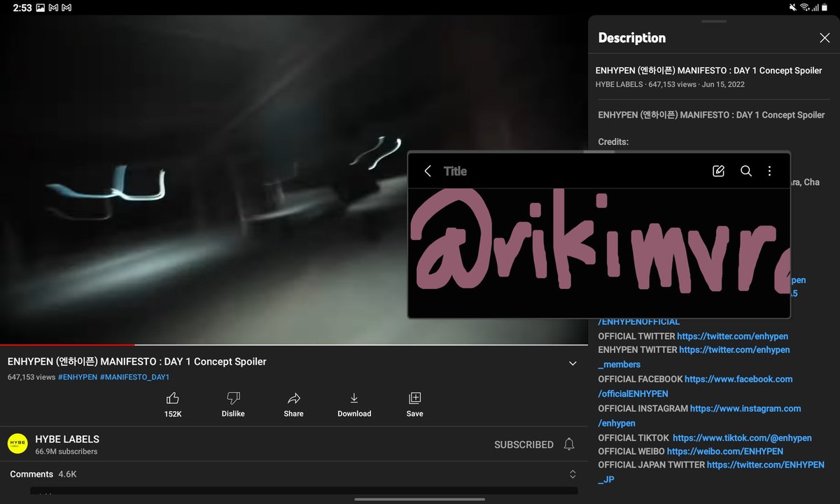The width and height of the screenshot is (840, 504).
Task: Open the official Instagram link
Action: 745,408
